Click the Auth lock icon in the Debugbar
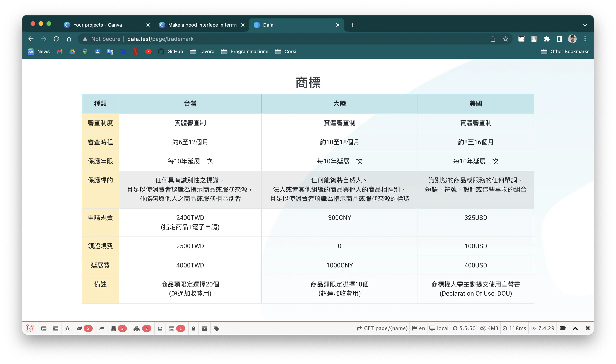This screenshot has width=616, height=364. click(x=193, y=329)
